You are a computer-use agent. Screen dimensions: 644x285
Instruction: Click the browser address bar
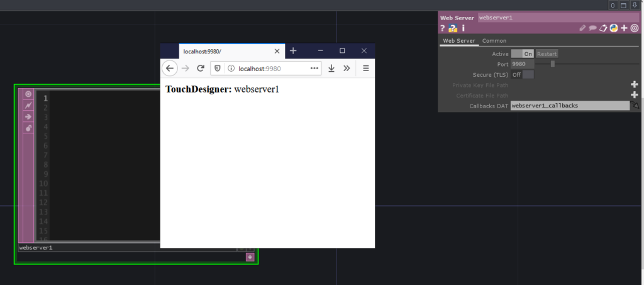(x=266, y=68)
